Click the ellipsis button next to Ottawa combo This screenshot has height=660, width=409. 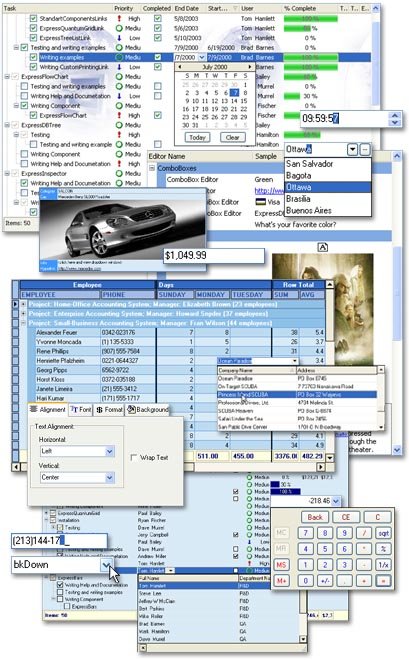point(365,149)
